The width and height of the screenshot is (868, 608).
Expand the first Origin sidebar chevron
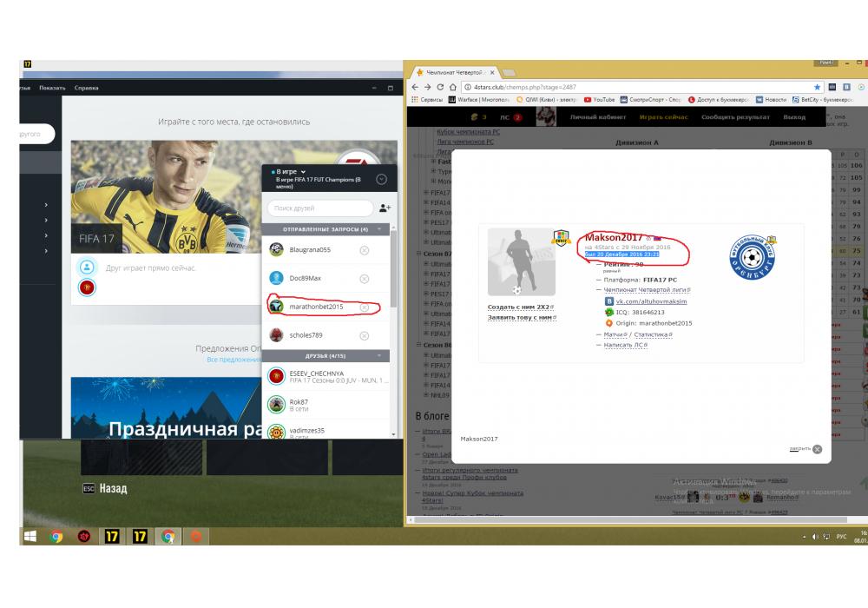pos(46,205)
